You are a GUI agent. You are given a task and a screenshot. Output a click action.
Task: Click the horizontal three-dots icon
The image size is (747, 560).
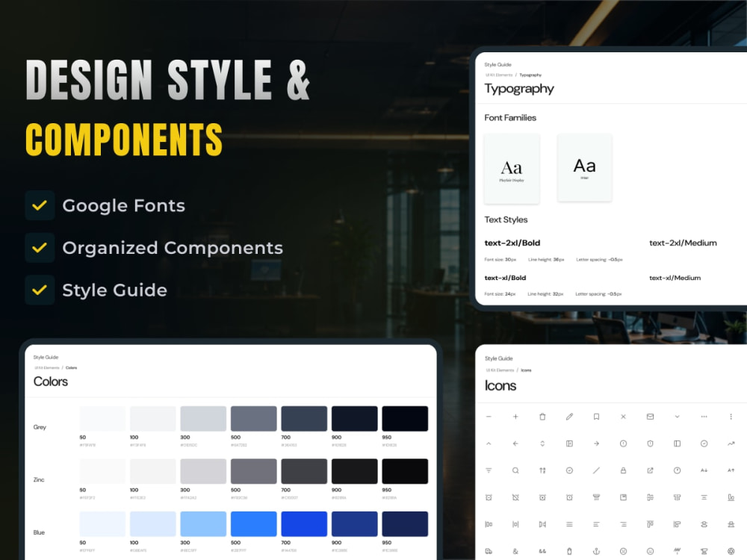(704, 417)
